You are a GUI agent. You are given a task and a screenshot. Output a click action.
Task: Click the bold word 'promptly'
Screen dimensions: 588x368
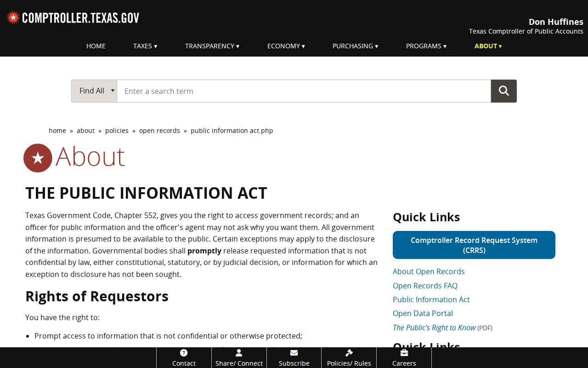[204, 251]
